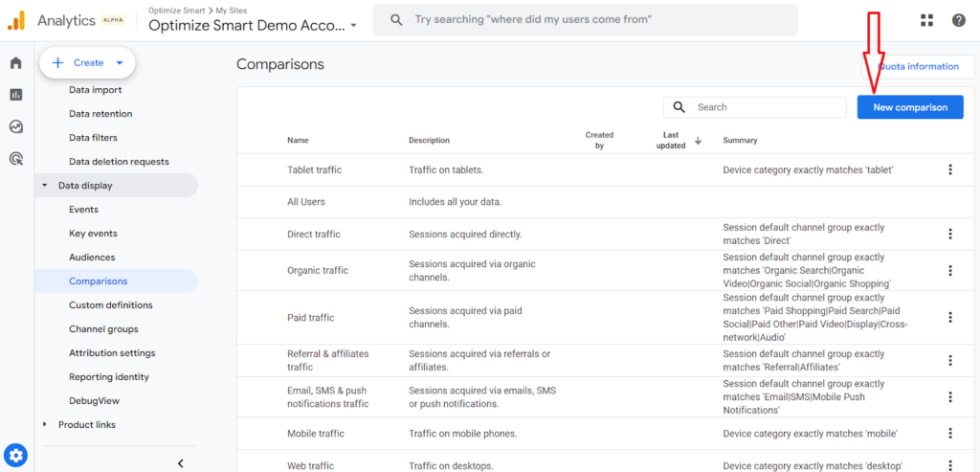Select the Direct traffic row name
This screenshot has height=472, width=980.
(314, 234)
